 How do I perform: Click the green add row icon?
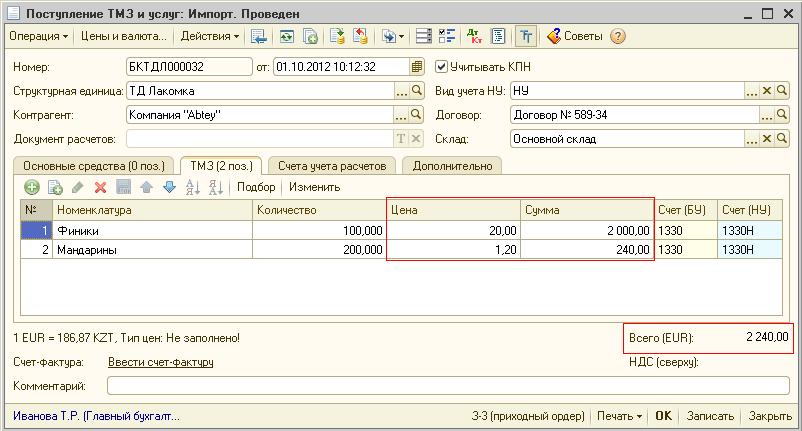[x=32, y=187]
